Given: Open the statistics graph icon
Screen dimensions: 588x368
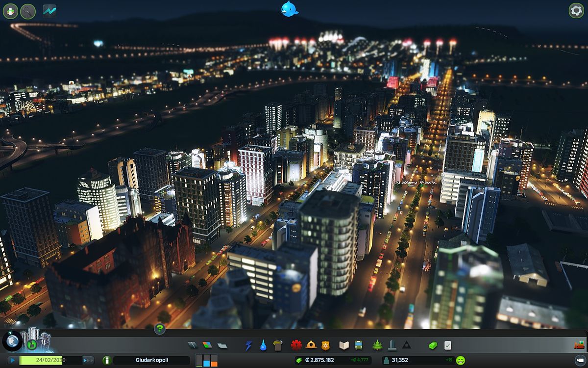Looking at the screenshot, I should point(49,10).
